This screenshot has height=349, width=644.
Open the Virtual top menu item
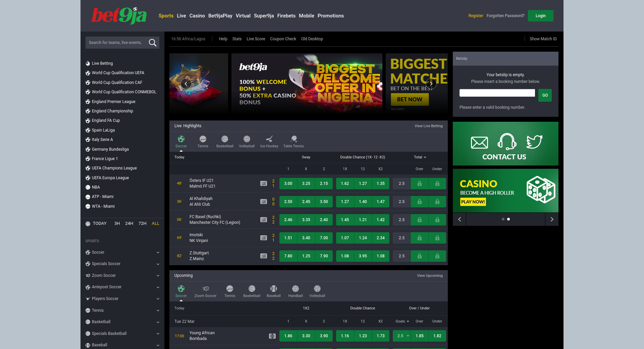coord(243,16)
